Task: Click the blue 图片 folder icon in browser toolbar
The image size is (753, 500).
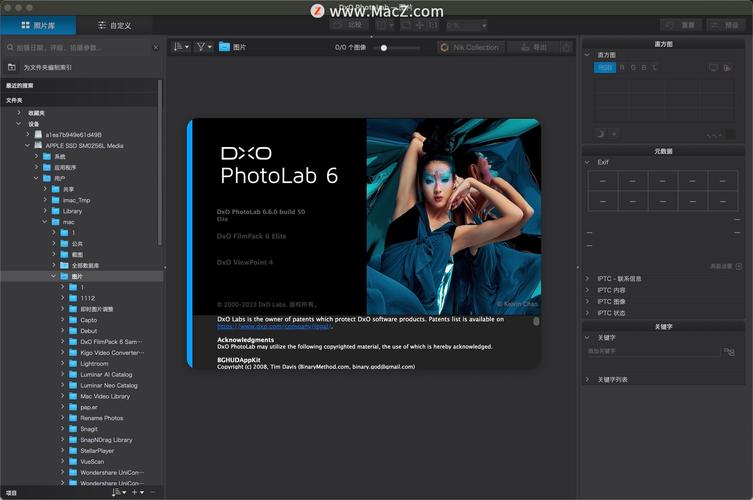Action: [224, 47]
